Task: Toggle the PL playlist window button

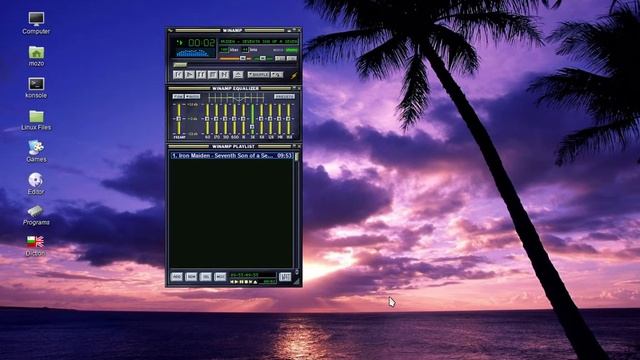Action: coord(291,59)
